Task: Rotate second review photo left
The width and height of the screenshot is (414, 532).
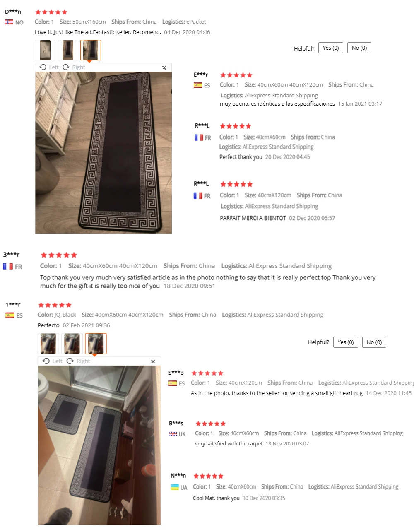Action: 52,361
